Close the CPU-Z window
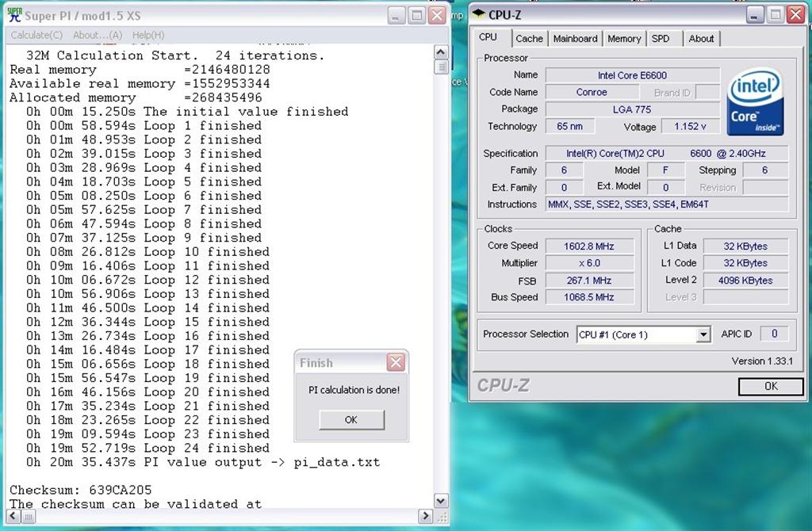This screenshot has height=531, width=812. point(796,15)
